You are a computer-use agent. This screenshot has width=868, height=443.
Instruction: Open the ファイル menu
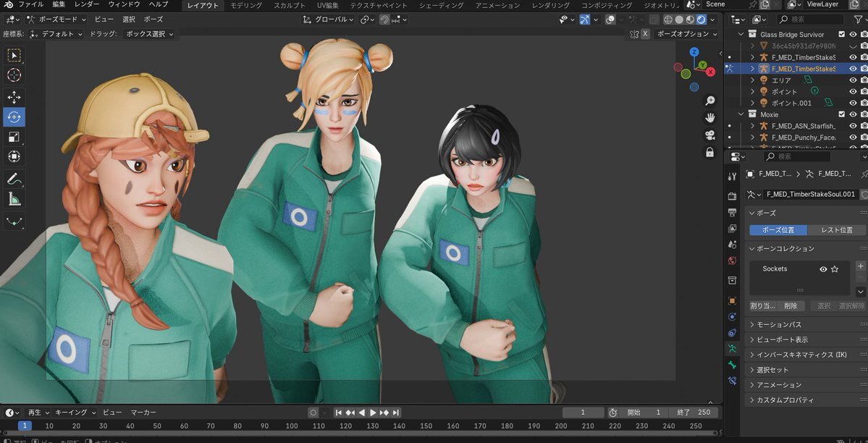tap(31, 4)
